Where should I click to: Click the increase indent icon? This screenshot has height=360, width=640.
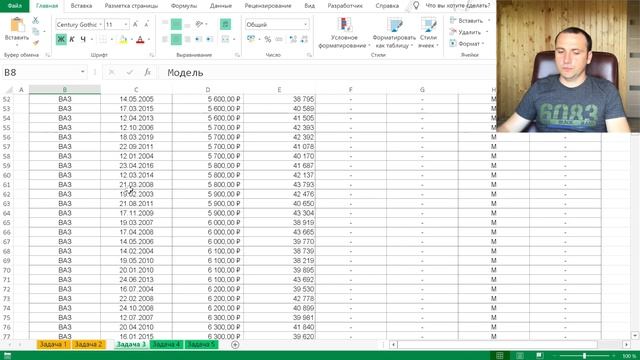click(x=209, y=39)
